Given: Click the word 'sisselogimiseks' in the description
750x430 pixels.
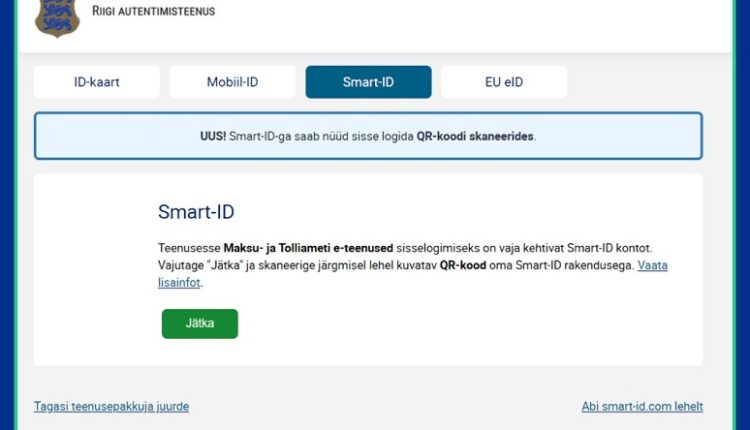Looking at the screenshot, I should tap(419, 247).
